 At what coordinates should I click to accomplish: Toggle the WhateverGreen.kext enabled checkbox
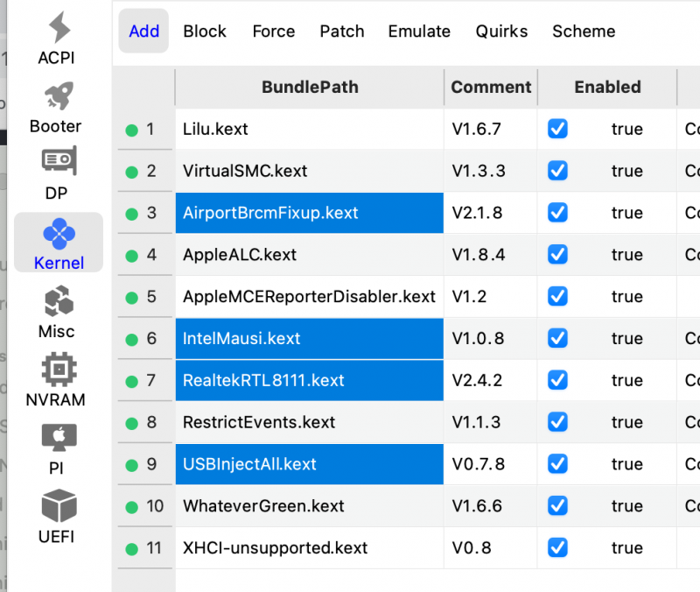(557, 506)
